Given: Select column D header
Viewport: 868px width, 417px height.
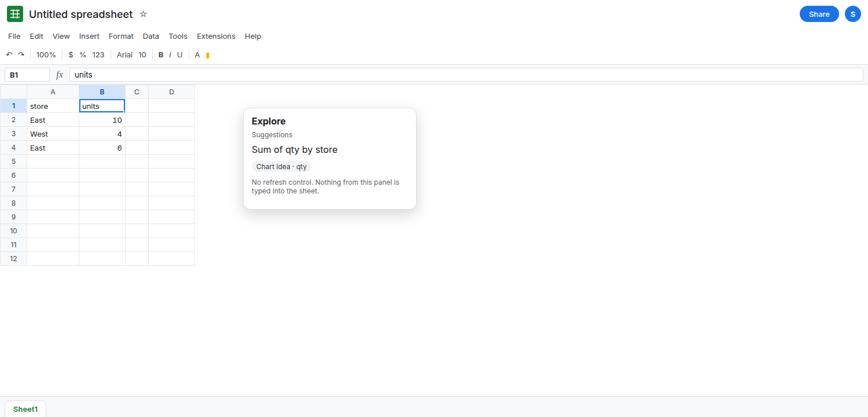Looking at the screenshot, I should click(172, 92).
